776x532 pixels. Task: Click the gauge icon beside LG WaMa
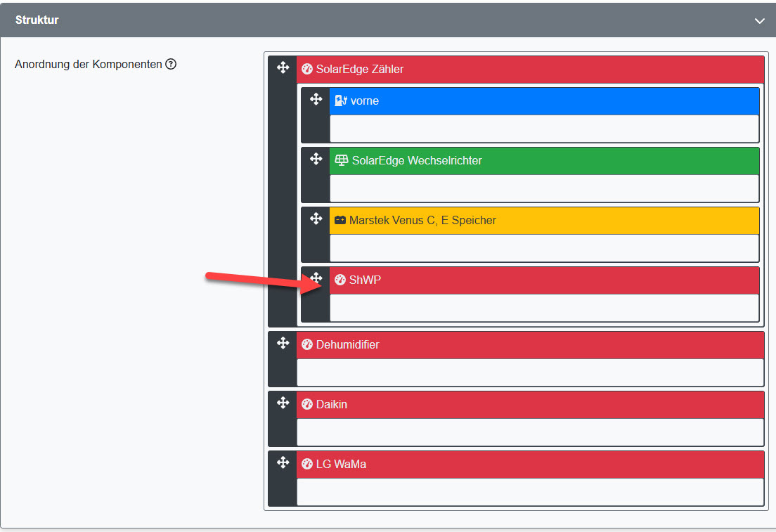point(307,464)
